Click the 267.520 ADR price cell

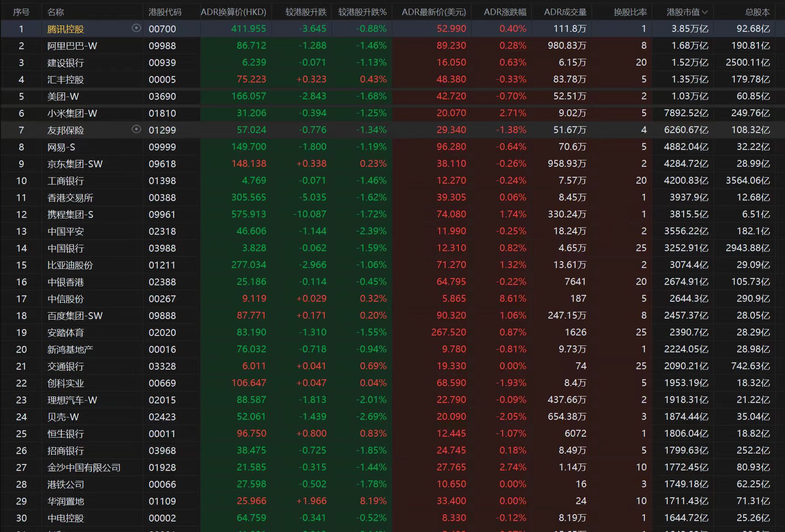click(x=449, y=332)
